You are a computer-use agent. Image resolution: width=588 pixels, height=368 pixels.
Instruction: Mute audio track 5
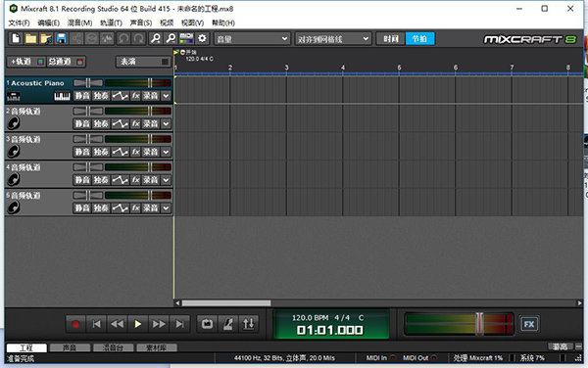[x=82, y=208]
